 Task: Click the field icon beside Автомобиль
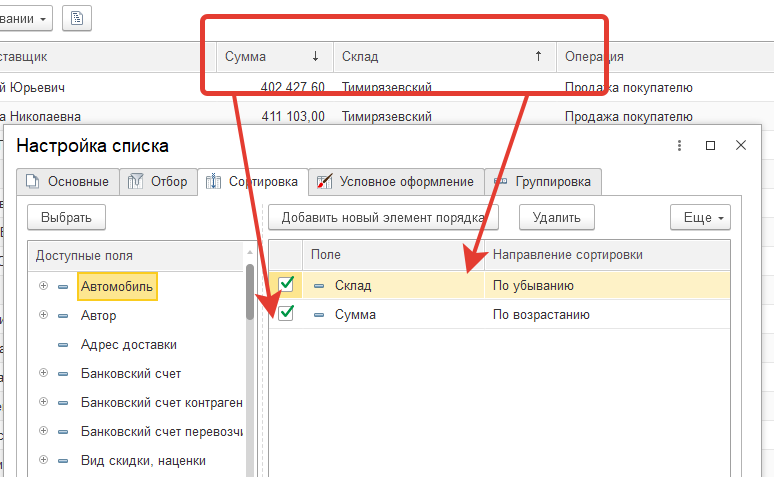pos(63,286)
